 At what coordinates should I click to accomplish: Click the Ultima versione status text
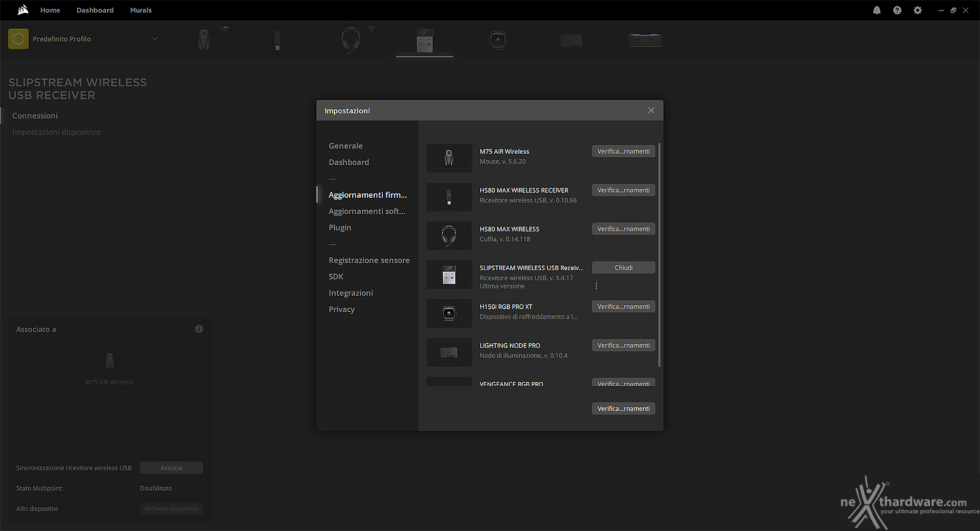click(502, 286)
